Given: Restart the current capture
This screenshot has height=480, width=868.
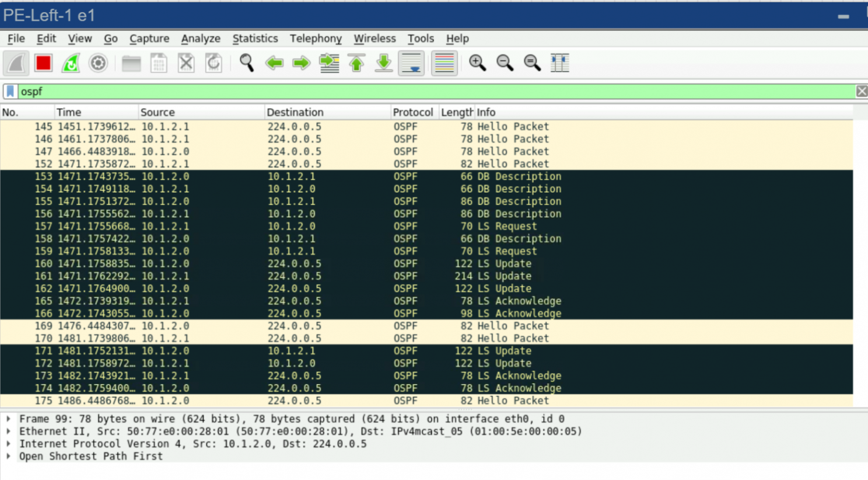Looking at the screenshot, I should point(71,63).
